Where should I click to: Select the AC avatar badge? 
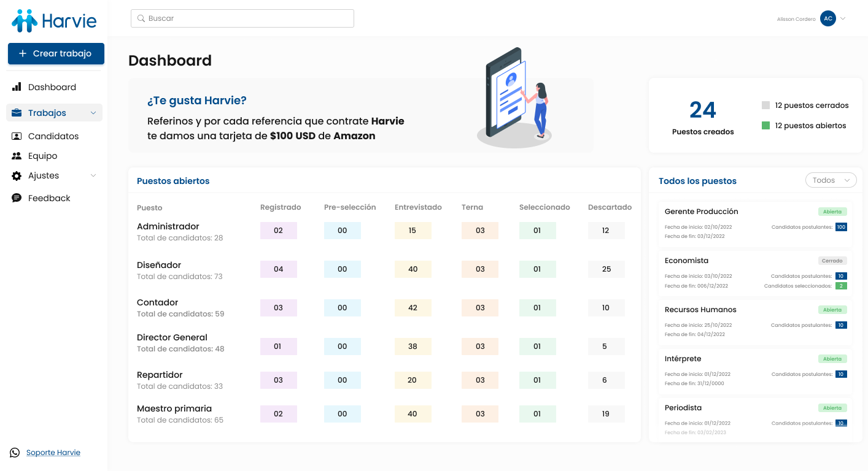click(x=828, y=18)
